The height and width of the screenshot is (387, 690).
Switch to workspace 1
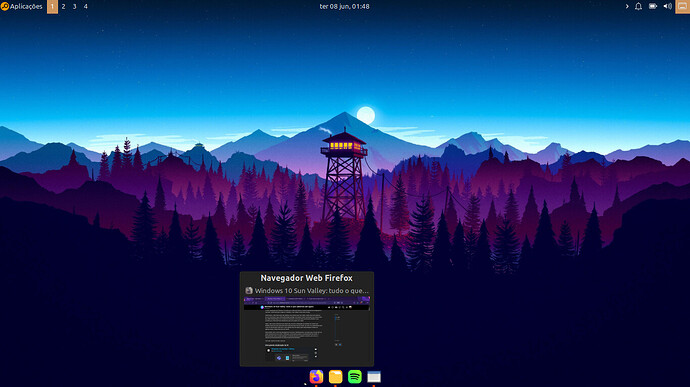click(x=52, y=7)
